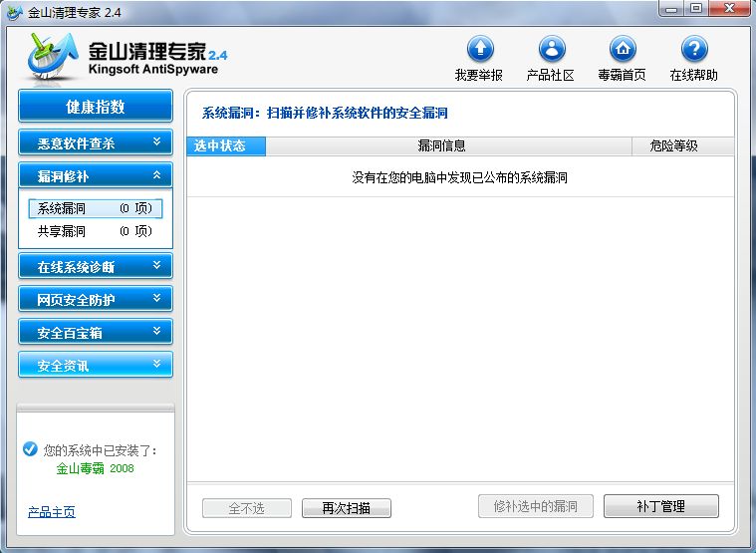Expand 恶意软件查杀 using its chevron
Screen dimensions: 756x553
pos(156,141)
